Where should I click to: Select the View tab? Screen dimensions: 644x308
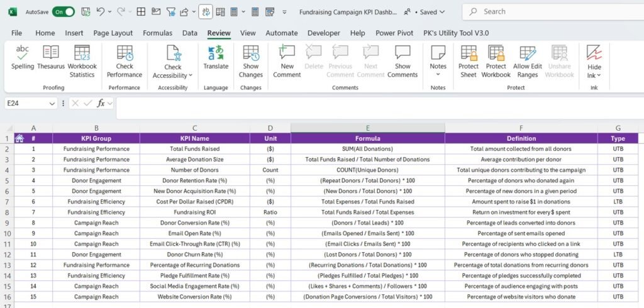click(x=248, y=33)
